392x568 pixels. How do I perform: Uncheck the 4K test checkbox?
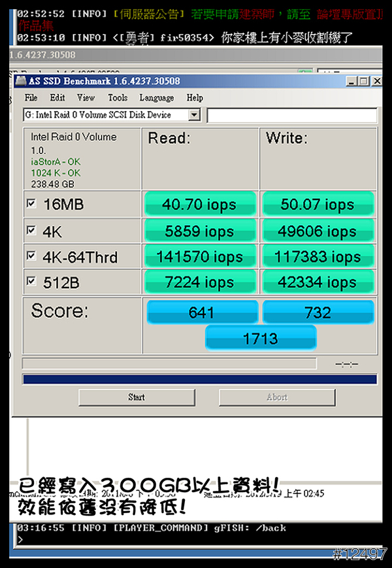point(31,230)
